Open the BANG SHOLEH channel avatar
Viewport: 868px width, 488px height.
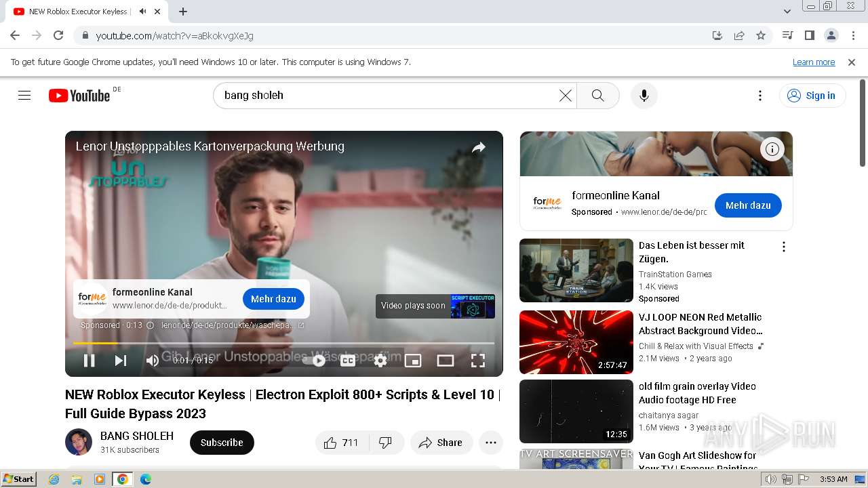79,442
